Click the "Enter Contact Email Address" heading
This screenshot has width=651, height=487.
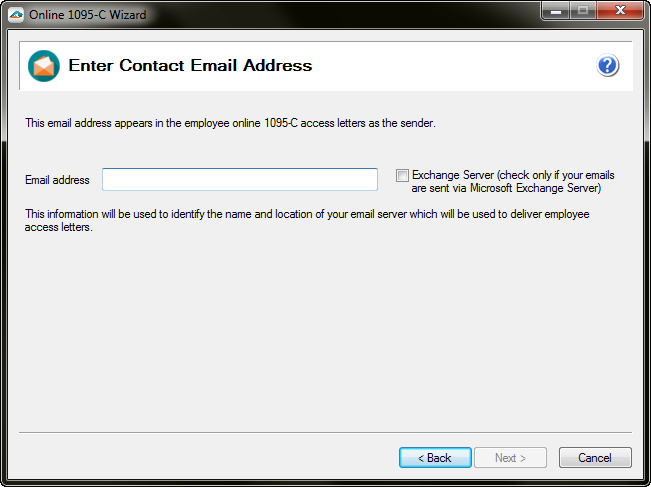coord(190,66)
